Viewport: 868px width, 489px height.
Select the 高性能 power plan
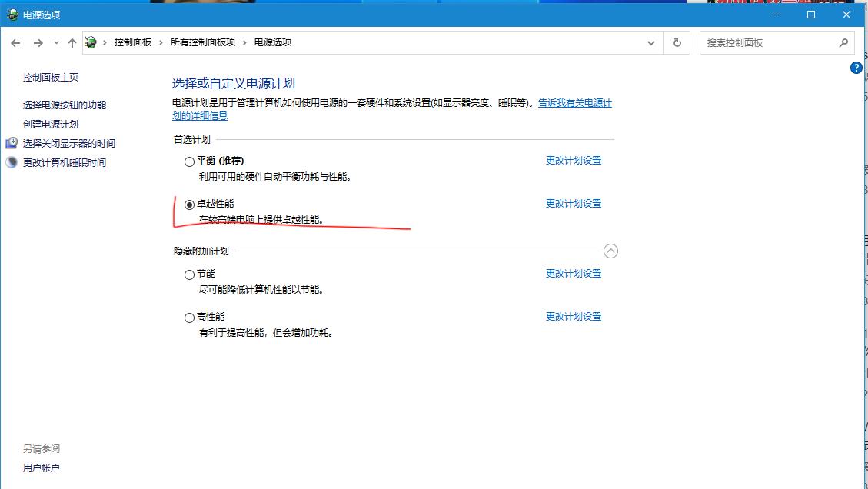(189, 317)
